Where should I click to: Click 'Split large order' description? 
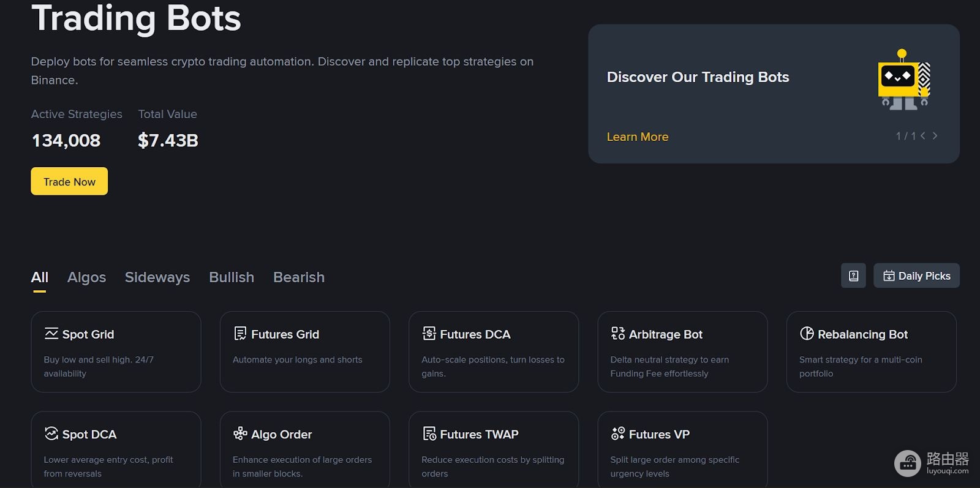(675, 467)
